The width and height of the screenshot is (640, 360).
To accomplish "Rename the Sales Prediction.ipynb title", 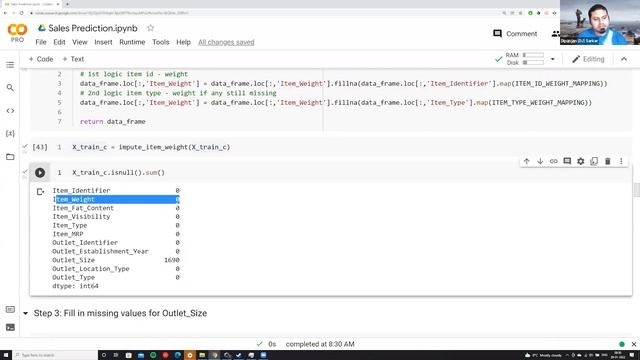I will point(93,28).
